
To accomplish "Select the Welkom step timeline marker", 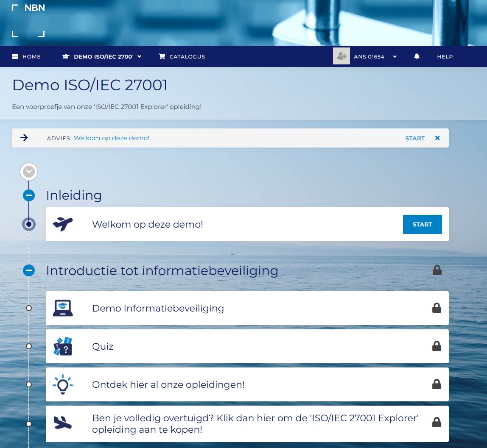I will (x=29, y=224).
